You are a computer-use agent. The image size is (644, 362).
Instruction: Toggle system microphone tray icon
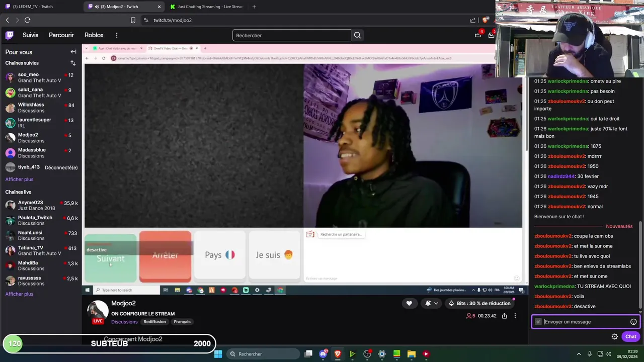click(590, 354)
